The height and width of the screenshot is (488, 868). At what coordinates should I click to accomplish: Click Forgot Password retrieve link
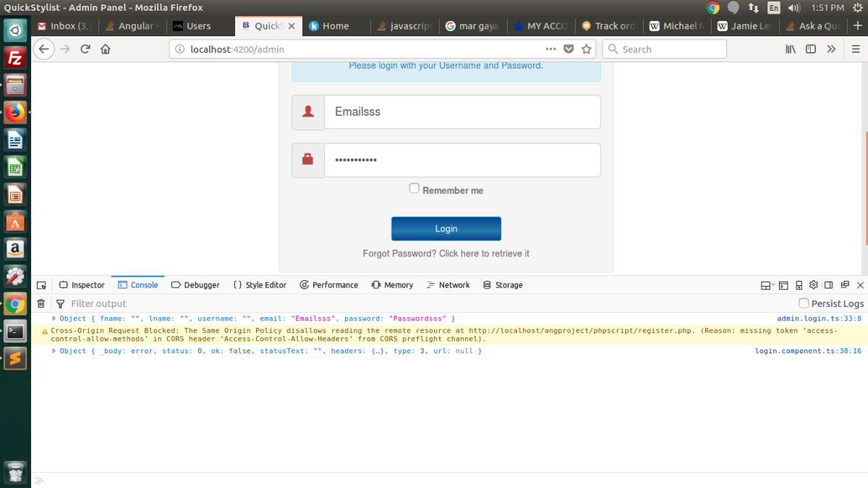[446, 253]
